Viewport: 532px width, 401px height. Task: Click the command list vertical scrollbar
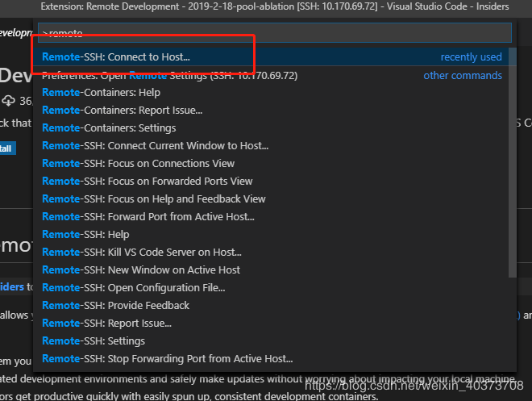(513, 163)
